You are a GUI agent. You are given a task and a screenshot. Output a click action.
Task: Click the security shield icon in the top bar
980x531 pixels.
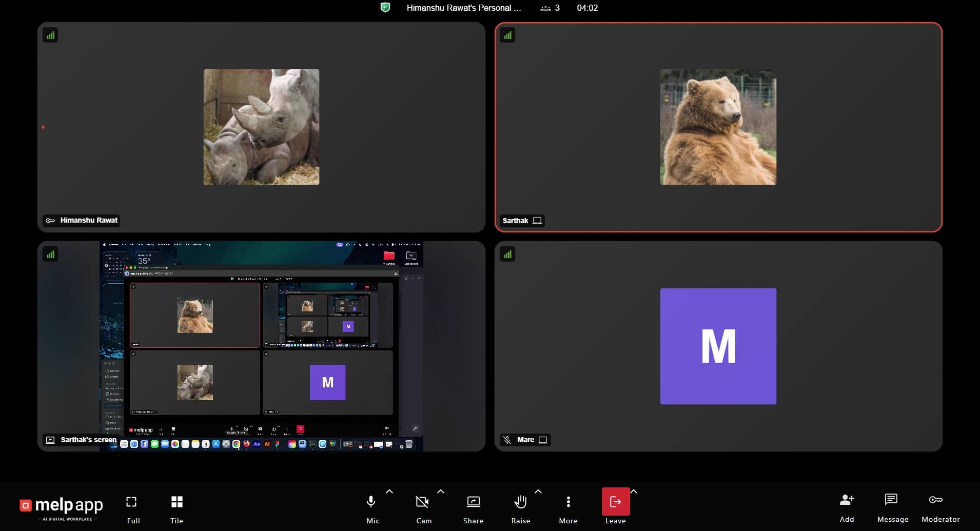point(385,8)
